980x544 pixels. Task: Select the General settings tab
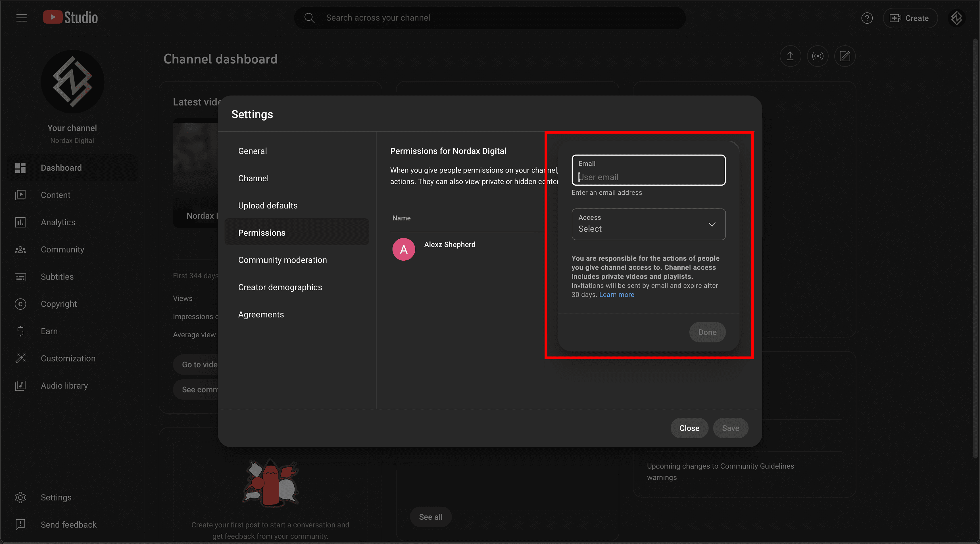(252, 151)
